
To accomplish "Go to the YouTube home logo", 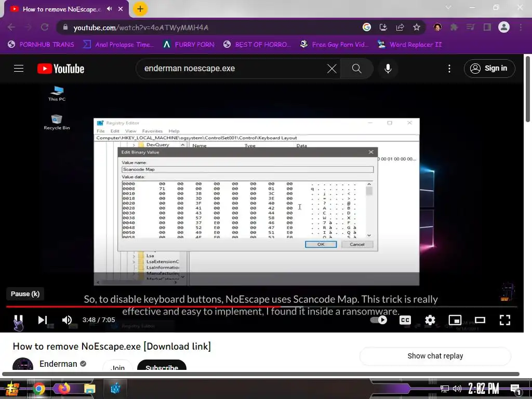I will [61, 69].
